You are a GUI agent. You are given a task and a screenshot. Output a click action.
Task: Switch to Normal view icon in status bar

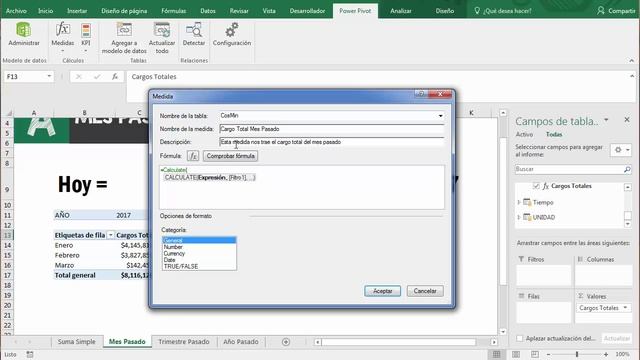[496, 354]
